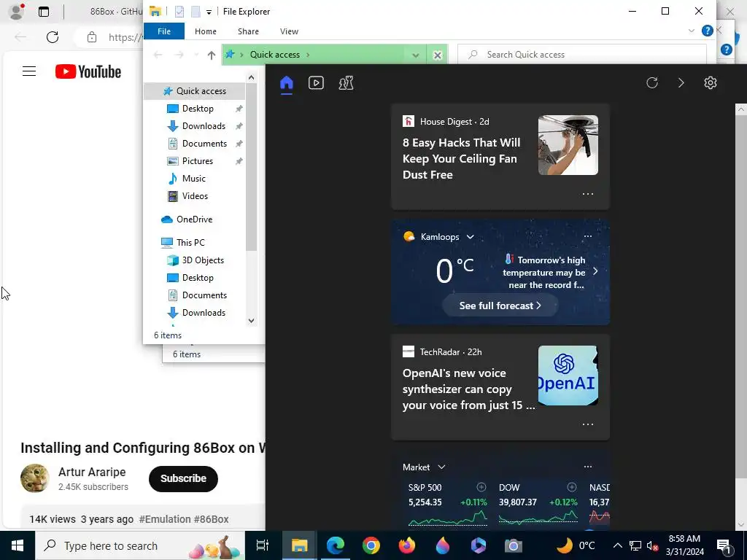Click the widgets forward arrow icon

click(681, 83)
